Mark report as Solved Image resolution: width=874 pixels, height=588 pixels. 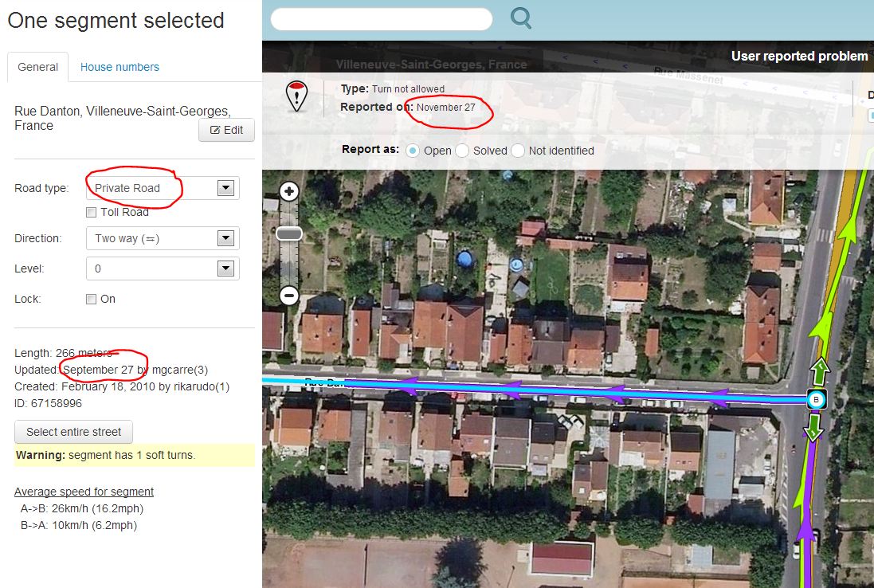click(x=462, y=151)
